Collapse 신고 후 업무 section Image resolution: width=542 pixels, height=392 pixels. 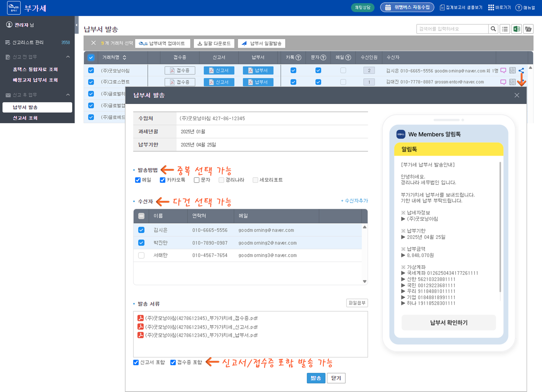(x=68, y=95)
